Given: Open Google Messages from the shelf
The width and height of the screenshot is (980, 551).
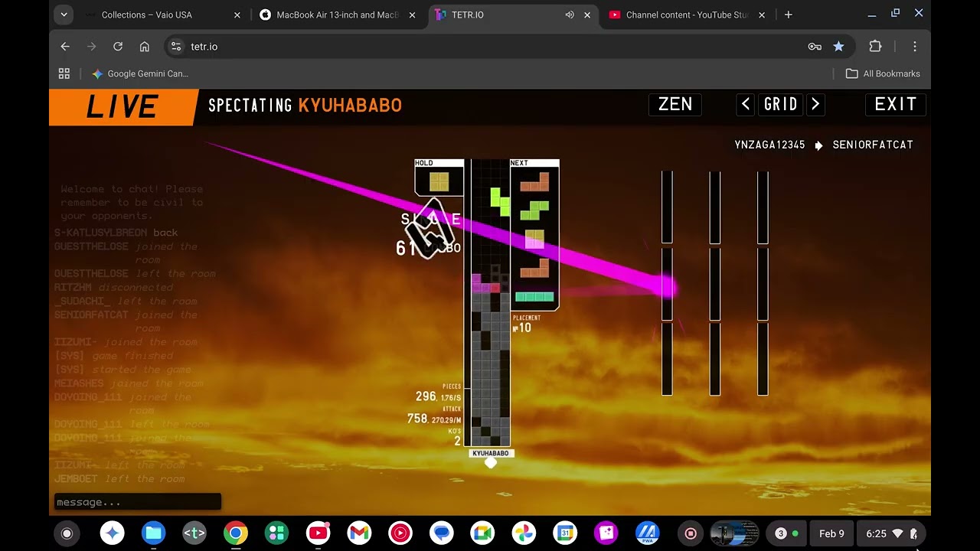Looking at the screenshot, I should point(442,533).
